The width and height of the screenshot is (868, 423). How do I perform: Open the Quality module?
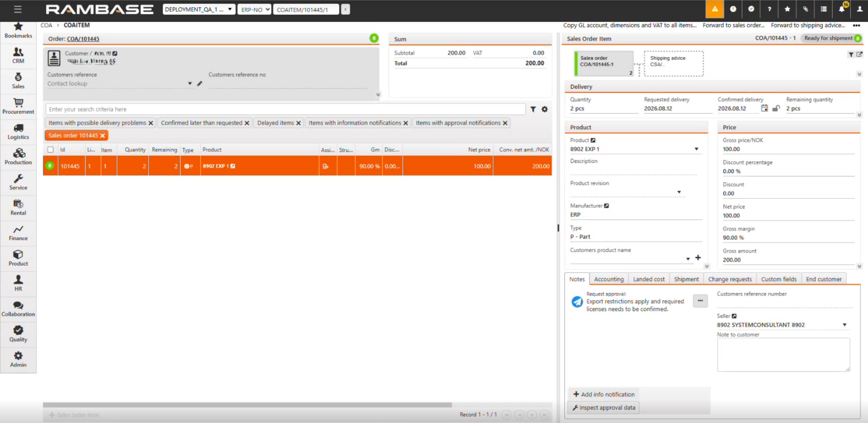click(18, 334)
